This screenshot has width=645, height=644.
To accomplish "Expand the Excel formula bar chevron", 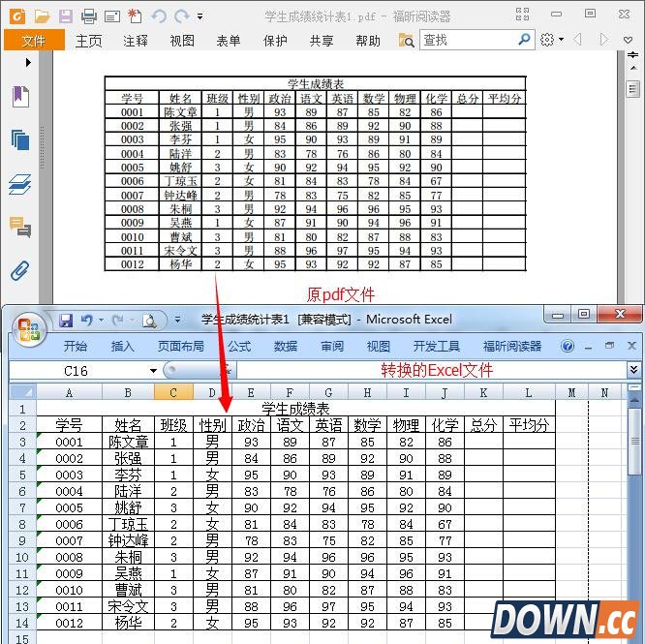I will 633,370.
